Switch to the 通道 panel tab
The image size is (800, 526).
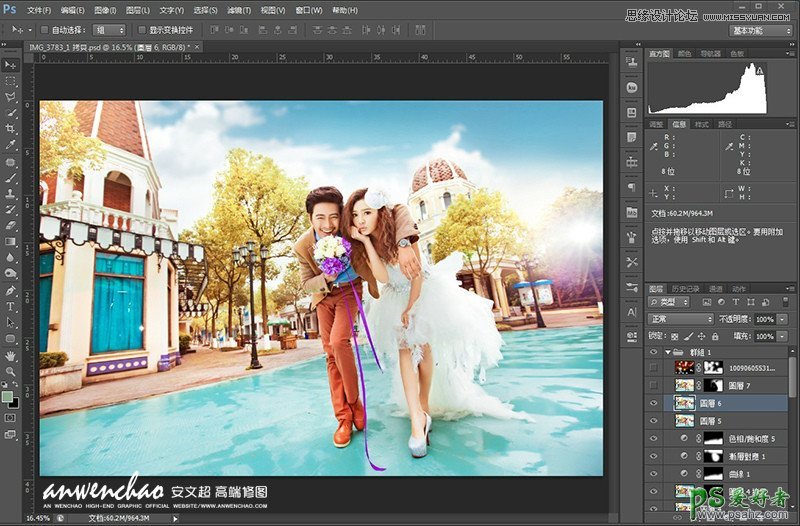click(715, 288)
